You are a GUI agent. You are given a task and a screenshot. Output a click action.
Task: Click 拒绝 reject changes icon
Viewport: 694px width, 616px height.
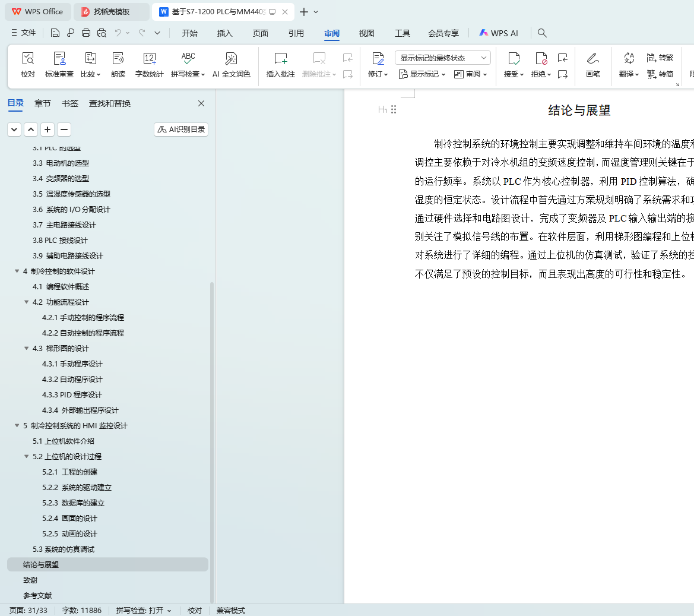[541, 65]
